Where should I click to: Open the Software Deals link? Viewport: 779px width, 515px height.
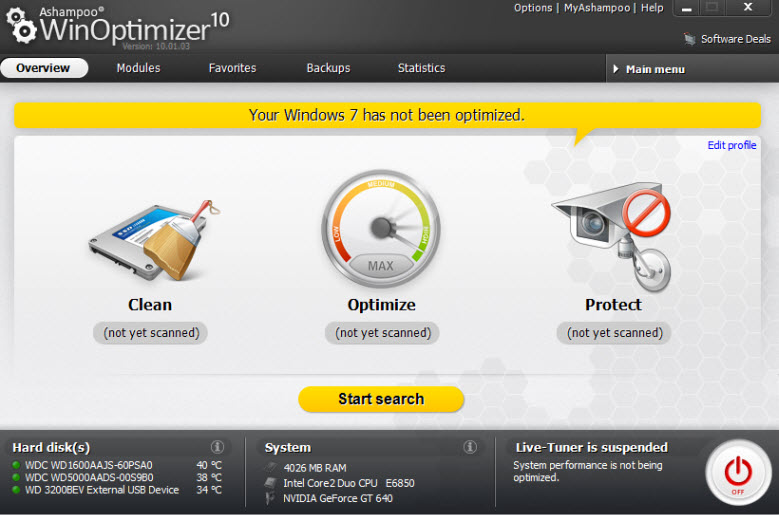click(736, 39)
